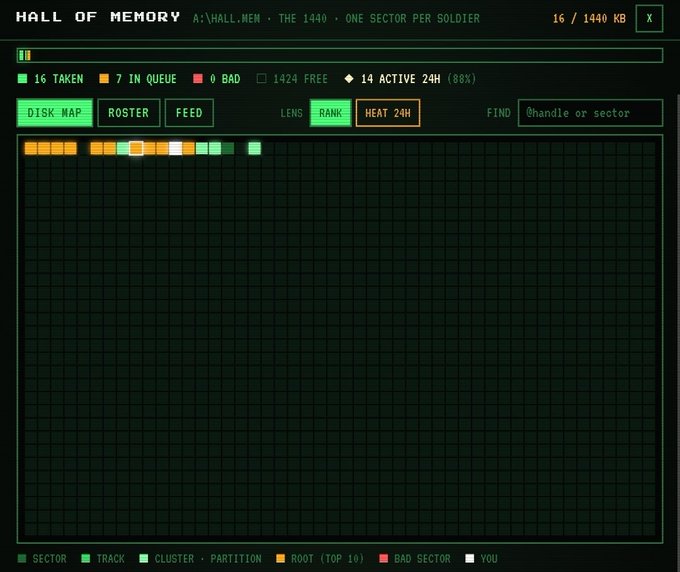The image size is (680, 572).
Task: Set lens to RANK
Action: coord(330,113)
